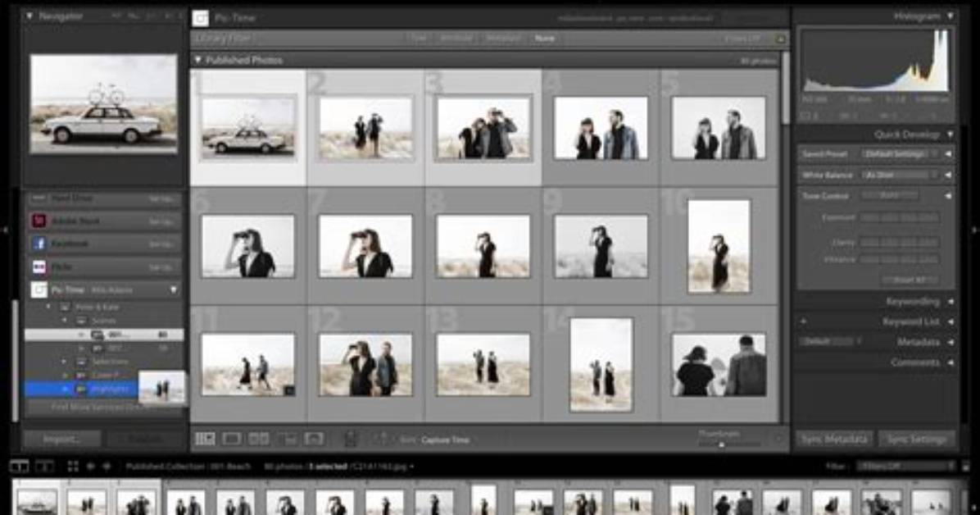This screenshot has height=515, width=980.
Task: Click the Clarity adjustment buttons
Action: tap(900, 242)
